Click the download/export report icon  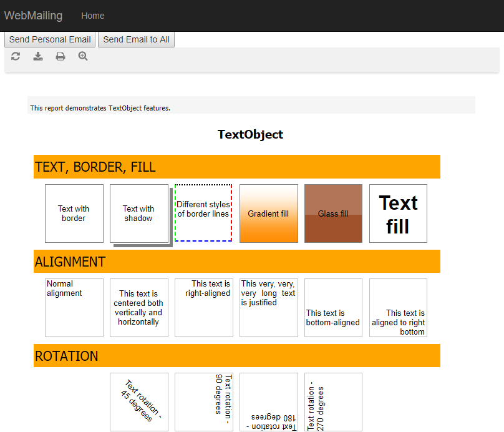click(38, 56)
